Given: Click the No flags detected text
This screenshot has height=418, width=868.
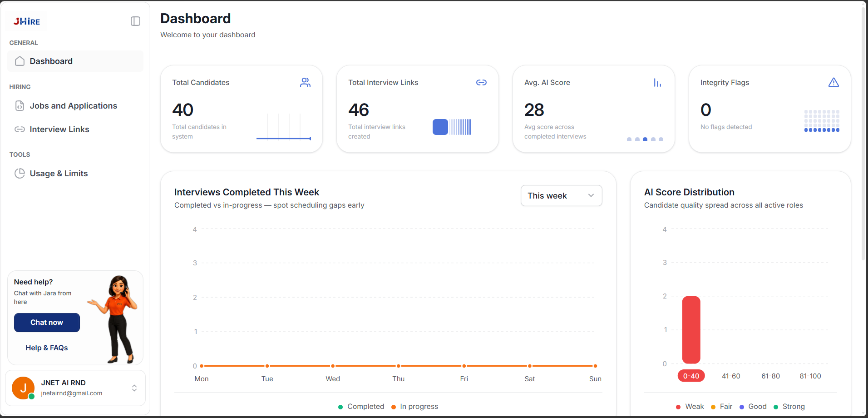Looking at the screenshot, I should [726, 127].
